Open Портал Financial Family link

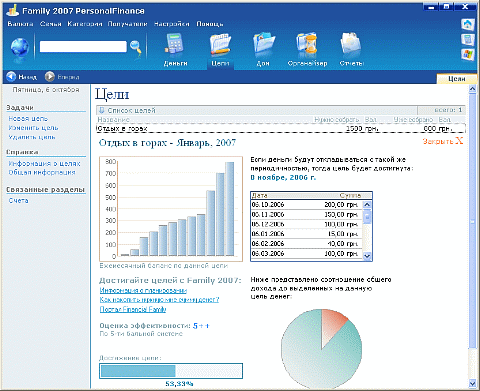click(133, 309)
